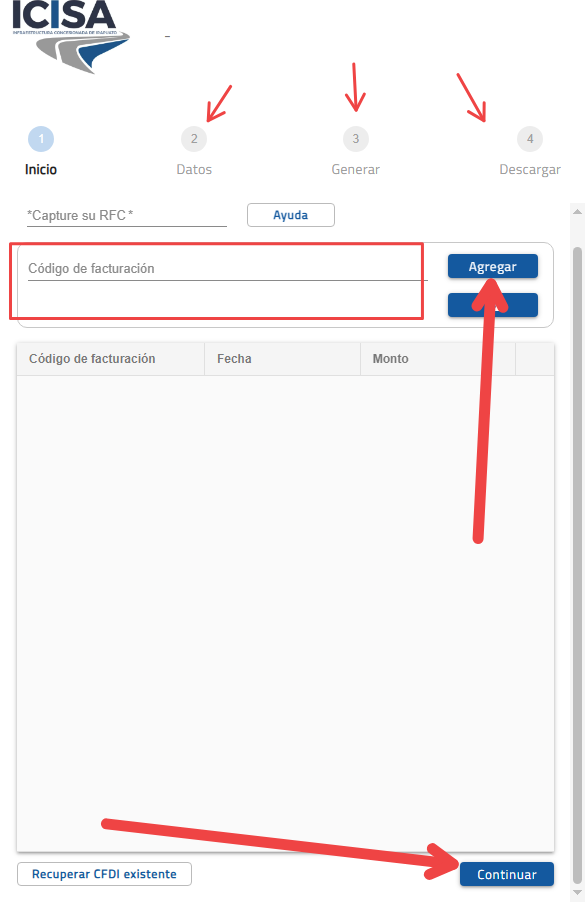Focus the Código de facturación input
The height and width of the screenshot is (902, 588).
(228, 269)
